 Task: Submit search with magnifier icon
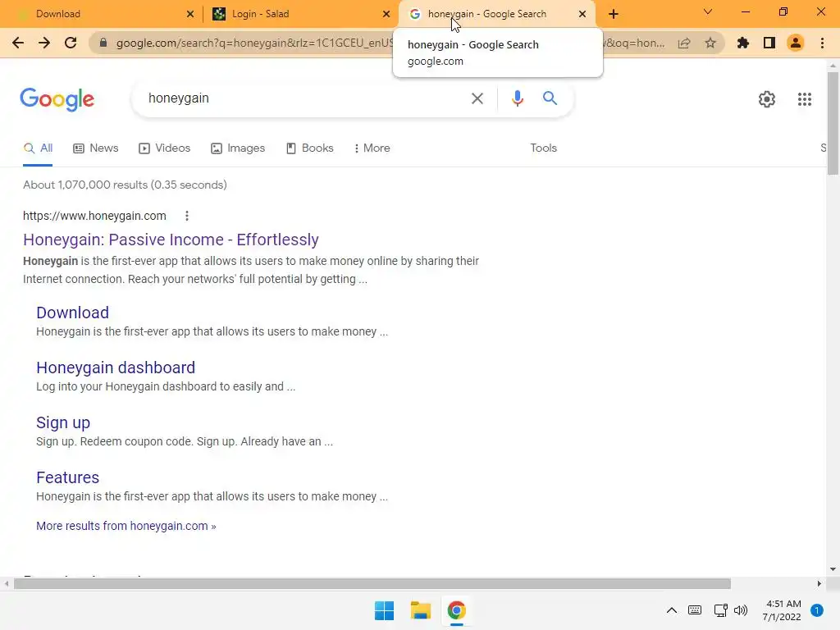(550, 98)
